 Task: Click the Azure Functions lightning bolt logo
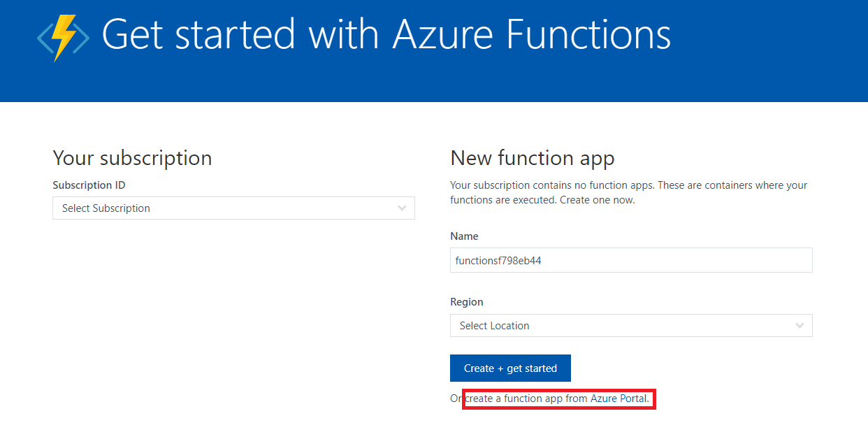pos(63,36)
